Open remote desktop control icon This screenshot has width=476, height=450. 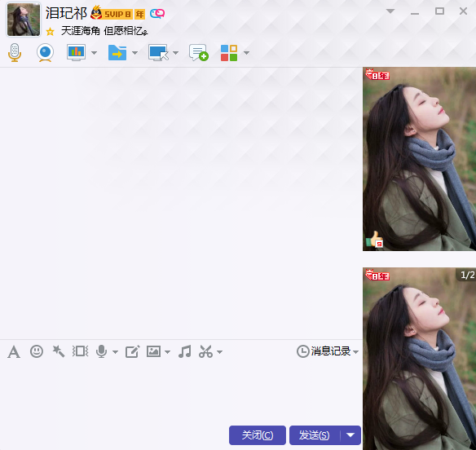click(x=158, y=53)
